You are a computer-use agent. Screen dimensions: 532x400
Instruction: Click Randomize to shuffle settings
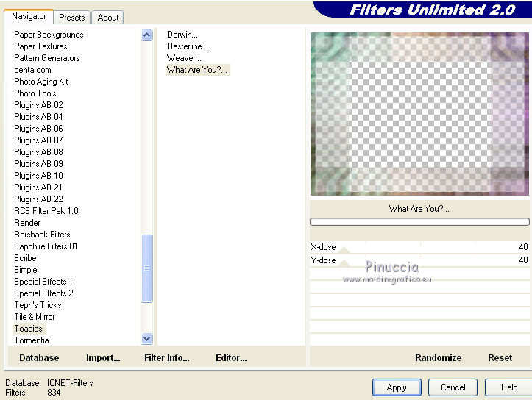tap(438, 357)
